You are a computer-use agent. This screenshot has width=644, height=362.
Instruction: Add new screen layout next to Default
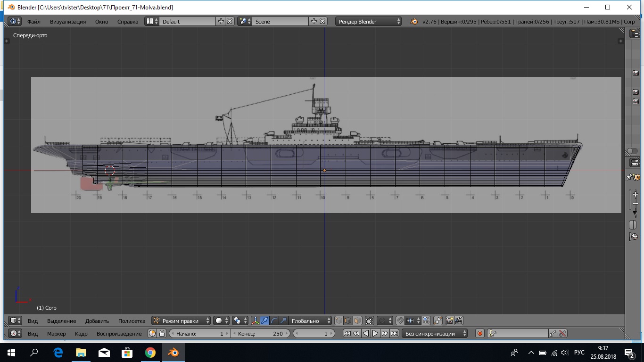[x=221, y=22]
